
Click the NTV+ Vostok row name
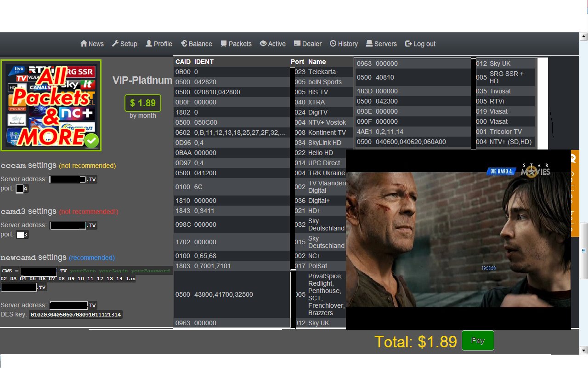pos(327,122)
